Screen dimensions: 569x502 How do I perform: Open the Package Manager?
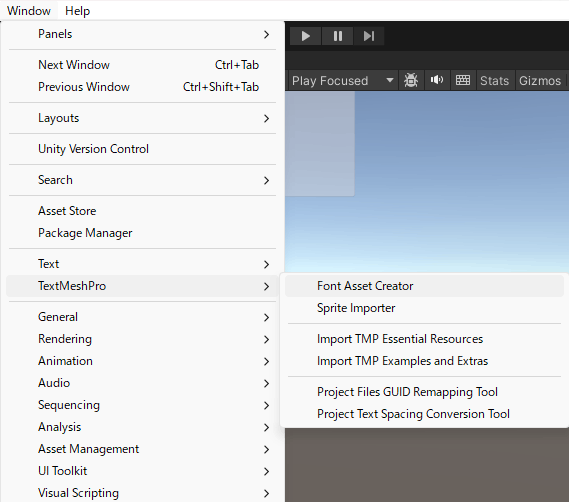pyautogui.click(x=142, y=233)
